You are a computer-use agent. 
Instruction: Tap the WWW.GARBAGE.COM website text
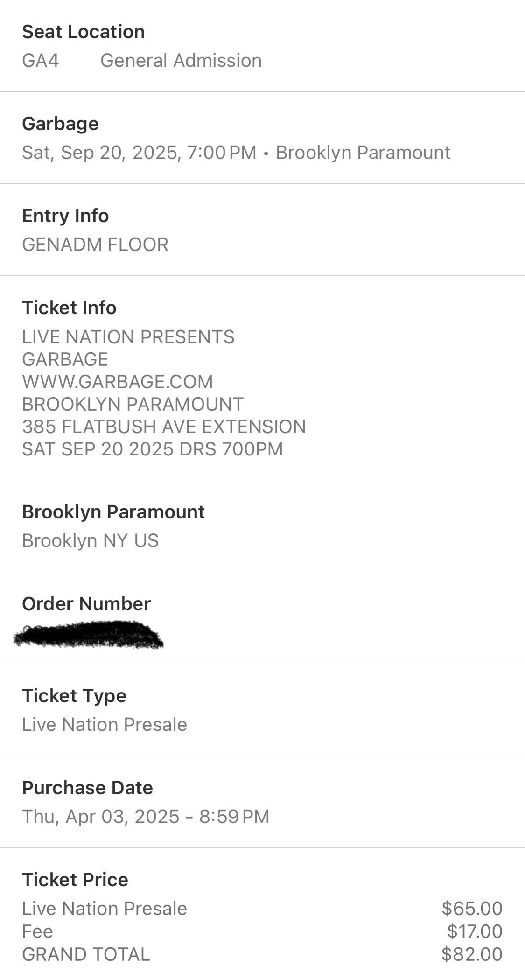(x=117, y=382)
